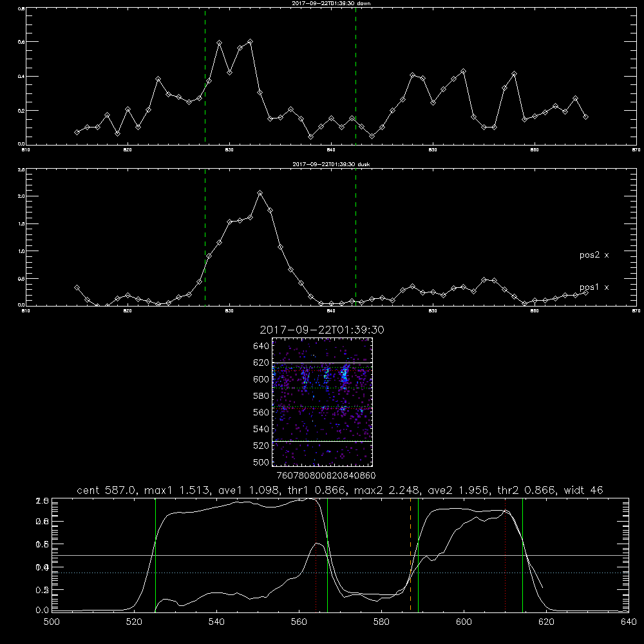
Task: Click the right green dashed line in dusk plot
Action: (x=355, y=238)
